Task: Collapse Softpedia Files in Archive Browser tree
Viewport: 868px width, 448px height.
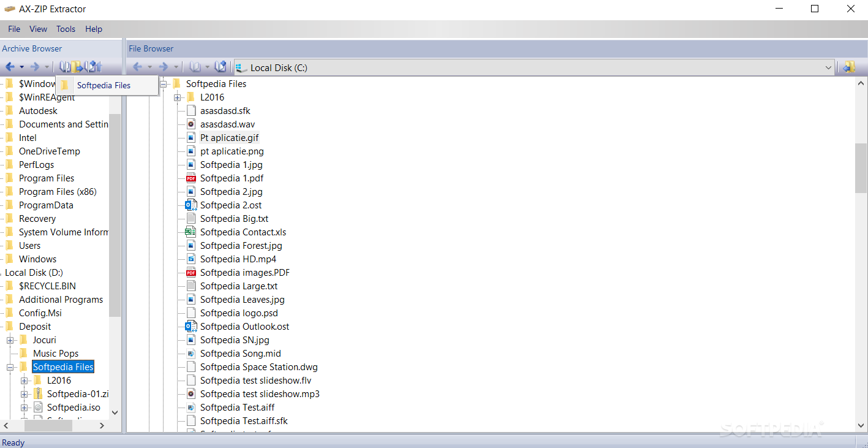Action: (10, 367)
